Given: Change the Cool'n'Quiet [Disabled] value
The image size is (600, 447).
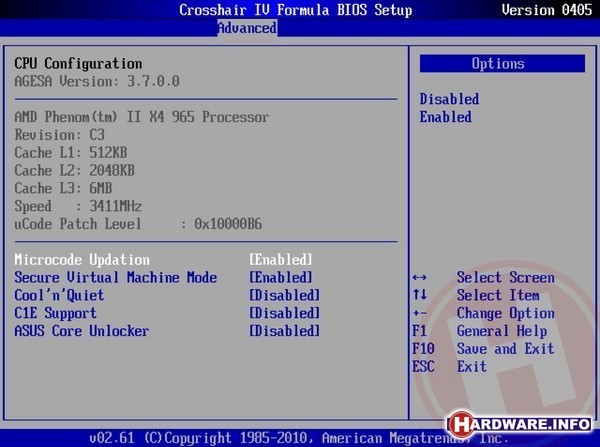Looking at the screenshot, I should click(284, 295).
